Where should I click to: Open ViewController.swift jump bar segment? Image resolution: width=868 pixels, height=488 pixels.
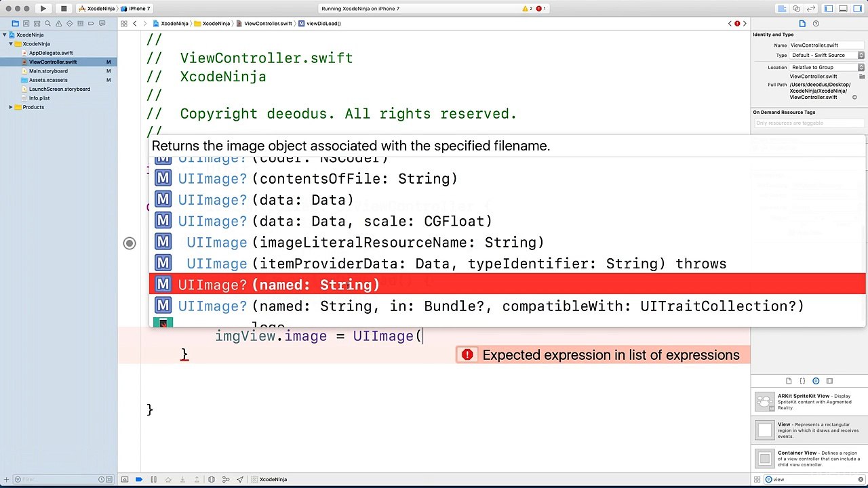tap(265, 24)
